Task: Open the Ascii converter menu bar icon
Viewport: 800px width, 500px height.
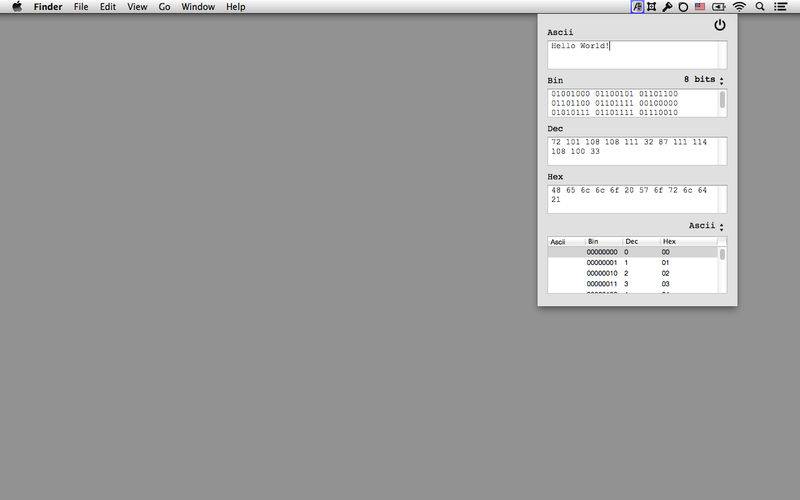Action: (637, 7)
